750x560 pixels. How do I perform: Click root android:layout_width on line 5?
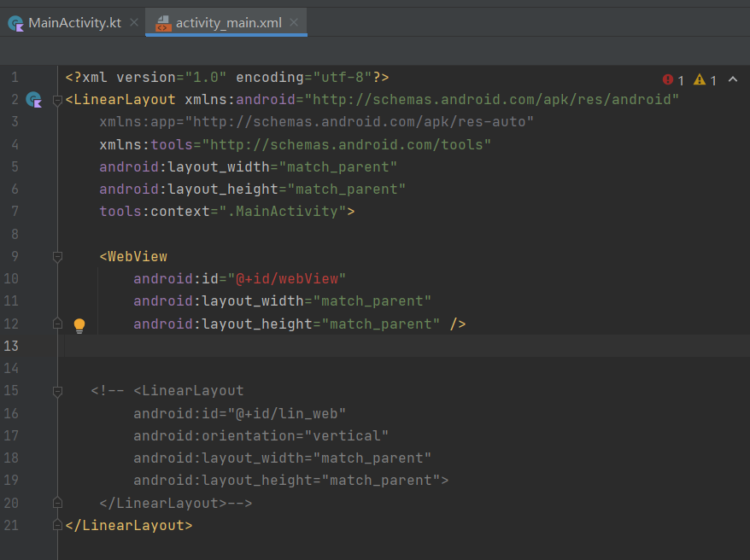(248, 166)
